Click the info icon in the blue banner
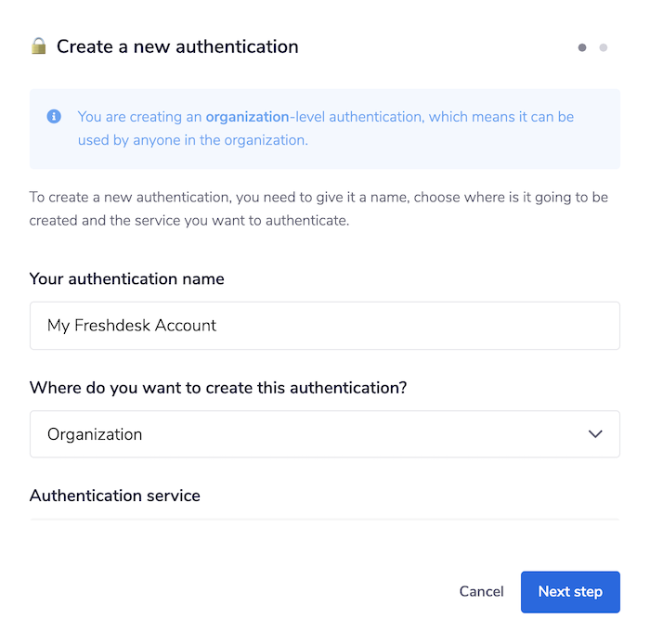This screenshot has width=650, height=644. click(54, 117)
